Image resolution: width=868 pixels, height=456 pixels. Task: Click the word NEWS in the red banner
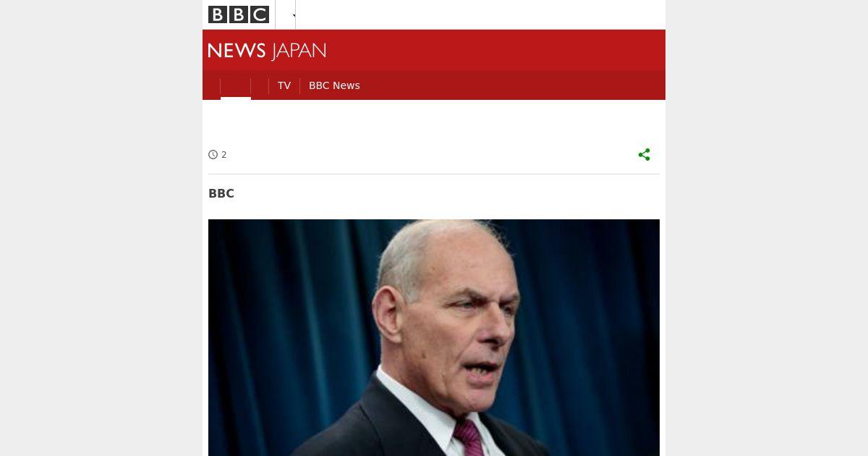click(237, 51)
